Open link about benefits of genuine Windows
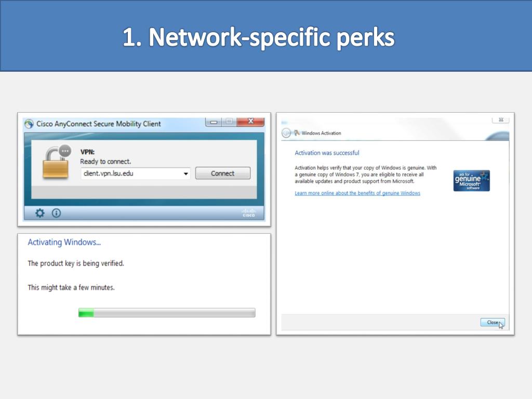This screenshot has width=532, height=399. 357,193
